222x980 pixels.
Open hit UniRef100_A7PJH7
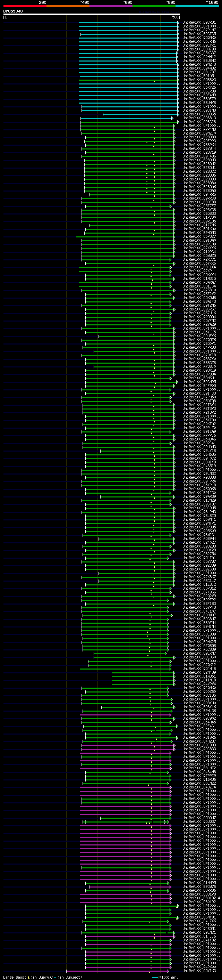tap(199, 30)
